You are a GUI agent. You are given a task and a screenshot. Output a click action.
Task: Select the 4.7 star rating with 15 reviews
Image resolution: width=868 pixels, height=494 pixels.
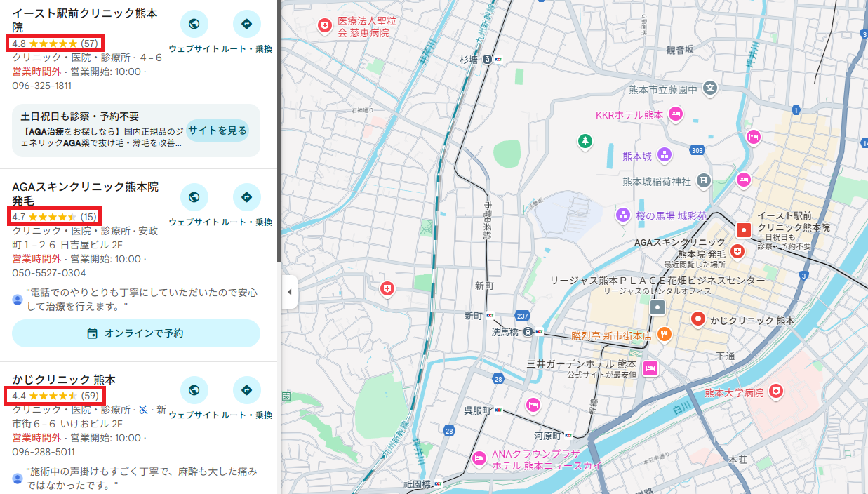55,216
